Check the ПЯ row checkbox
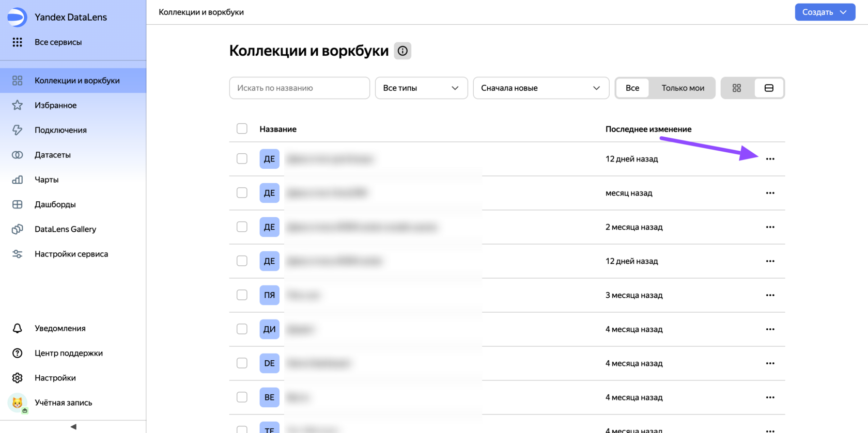 click(x=242, y=295)
